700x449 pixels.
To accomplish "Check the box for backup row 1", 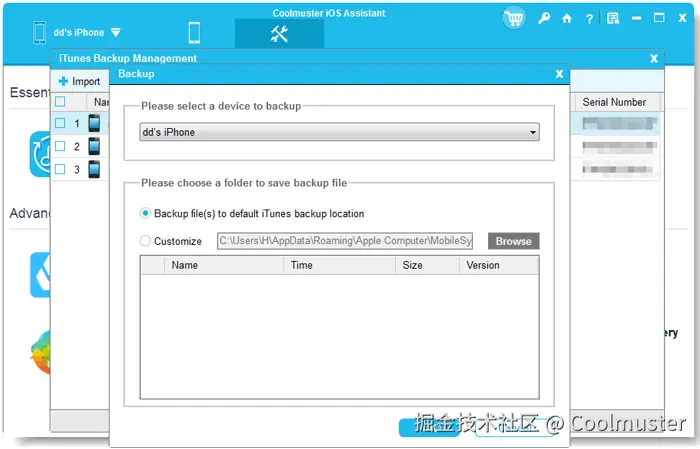I will coord(60,123).
